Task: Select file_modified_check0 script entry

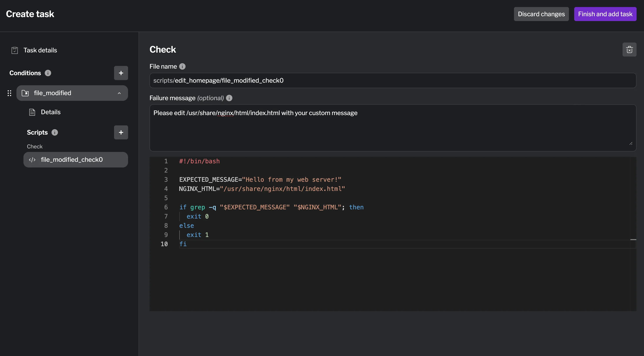Action: 72,160
